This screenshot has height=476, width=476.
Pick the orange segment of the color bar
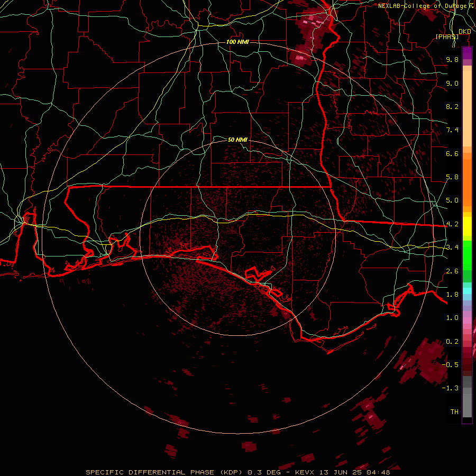467,182
